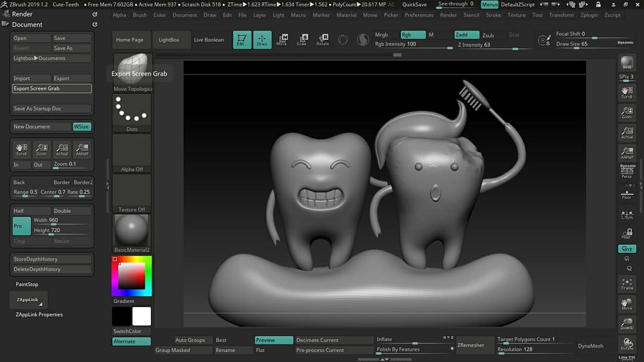
Task: Click the split-sphere material icon near Mrgb
Action: coord(363,40)
